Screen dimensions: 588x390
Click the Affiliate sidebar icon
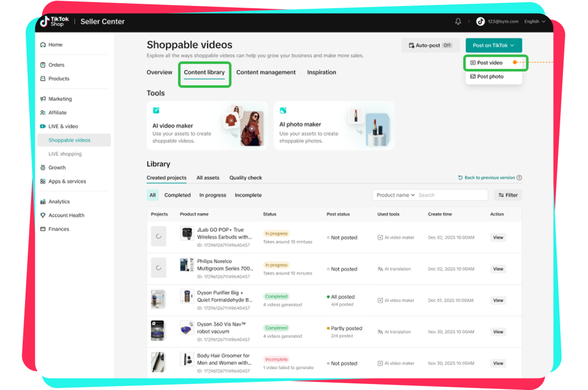[x=43, y=113]
